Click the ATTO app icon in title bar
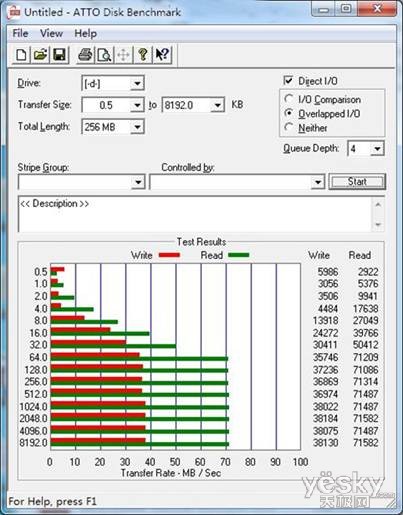403x515 pixels. pos(14,13)
